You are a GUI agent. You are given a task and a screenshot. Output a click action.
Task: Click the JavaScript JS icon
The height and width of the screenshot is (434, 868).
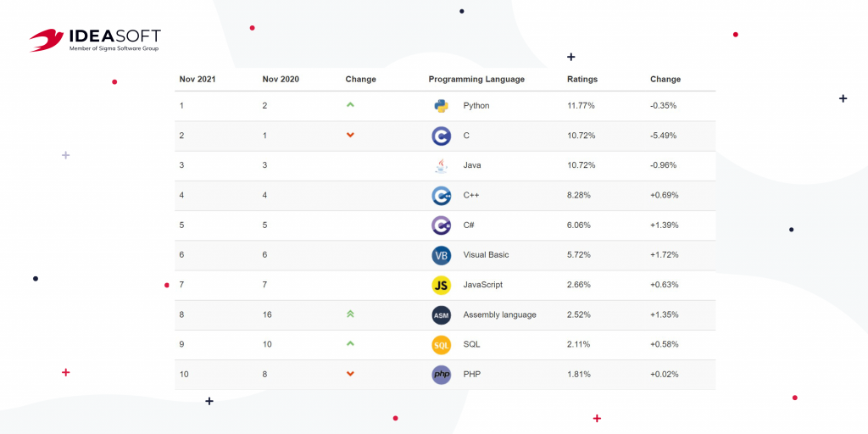[x=441, y=285]
